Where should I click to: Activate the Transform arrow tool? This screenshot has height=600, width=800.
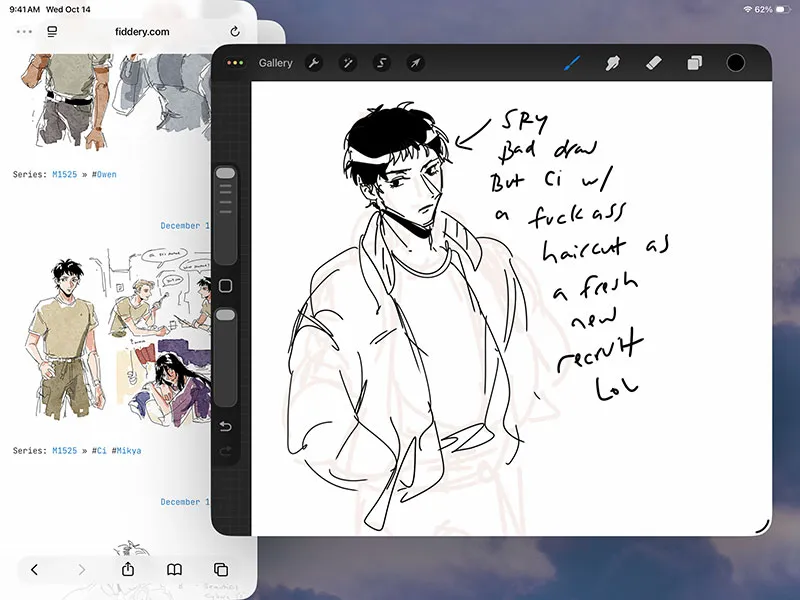click(x=416, y=63)
